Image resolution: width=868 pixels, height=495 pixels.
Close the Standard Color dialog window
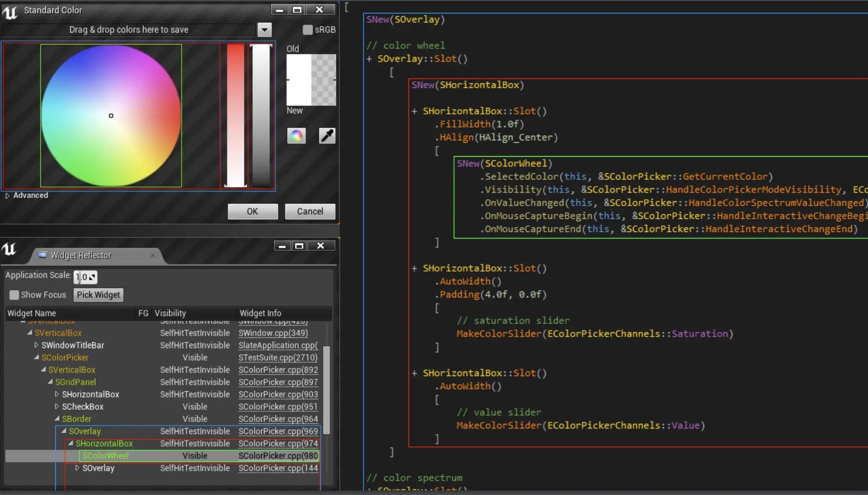point(319,10)
